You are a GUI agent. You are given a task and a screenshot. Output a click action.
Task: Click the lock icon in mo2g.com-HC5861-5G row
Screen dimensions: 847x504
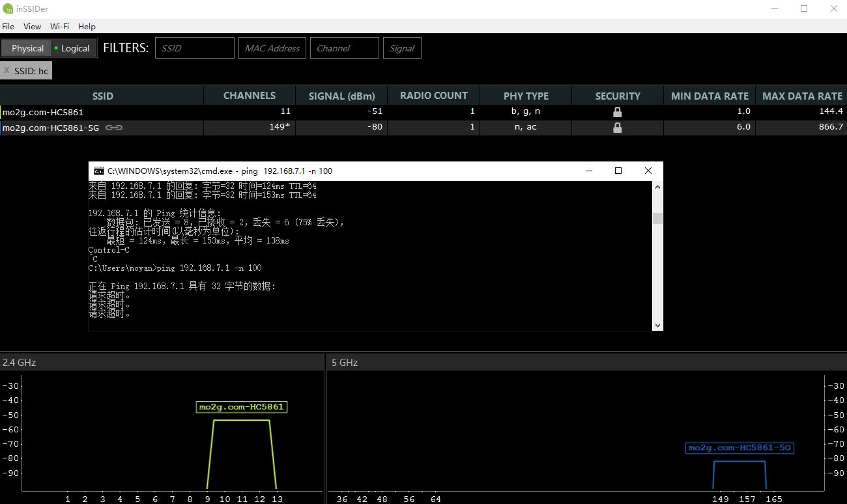(617, 128)
